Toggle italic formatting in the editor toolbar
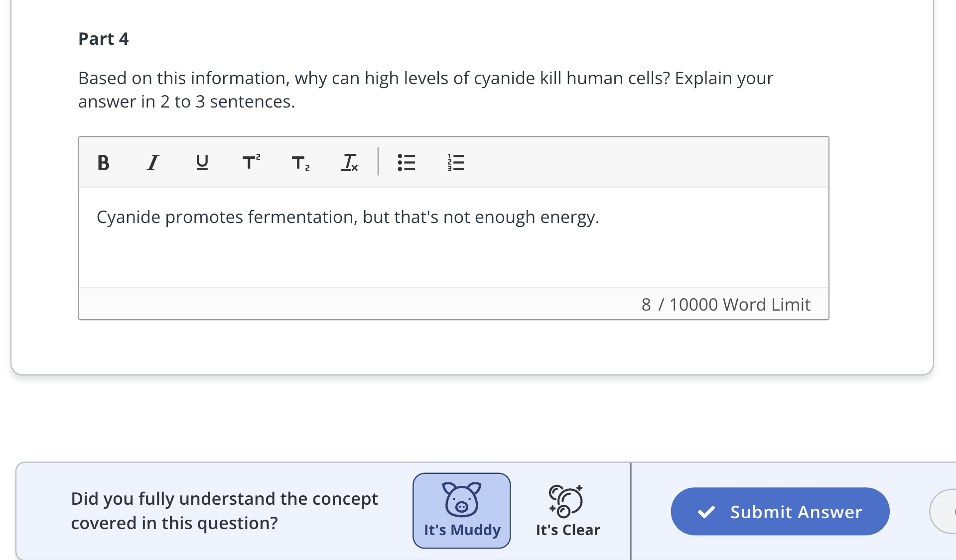 point(152,162)
